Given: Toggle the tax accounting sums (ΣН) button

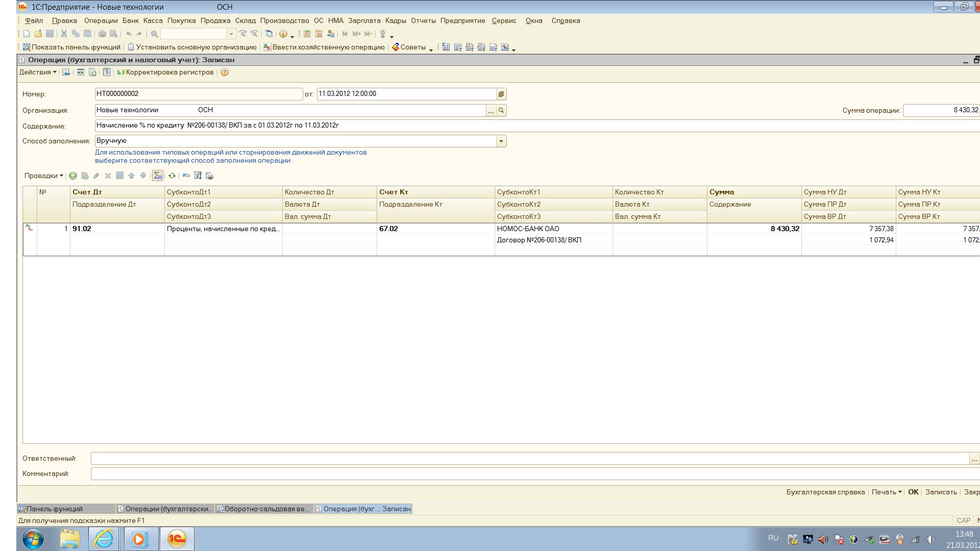Looking at the screenshot, I should pyautogui.click(x=158, y=176).
